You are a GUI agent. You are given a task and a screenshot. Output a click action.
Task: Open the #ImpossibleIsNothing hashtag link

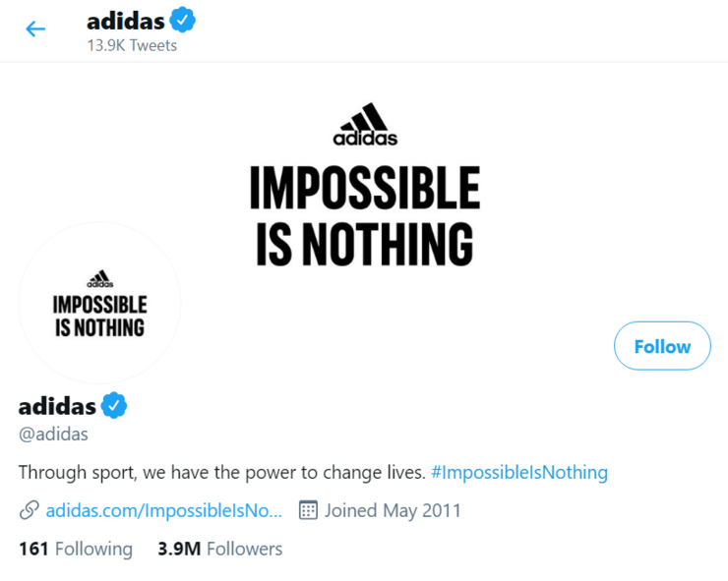pos(518,472)
